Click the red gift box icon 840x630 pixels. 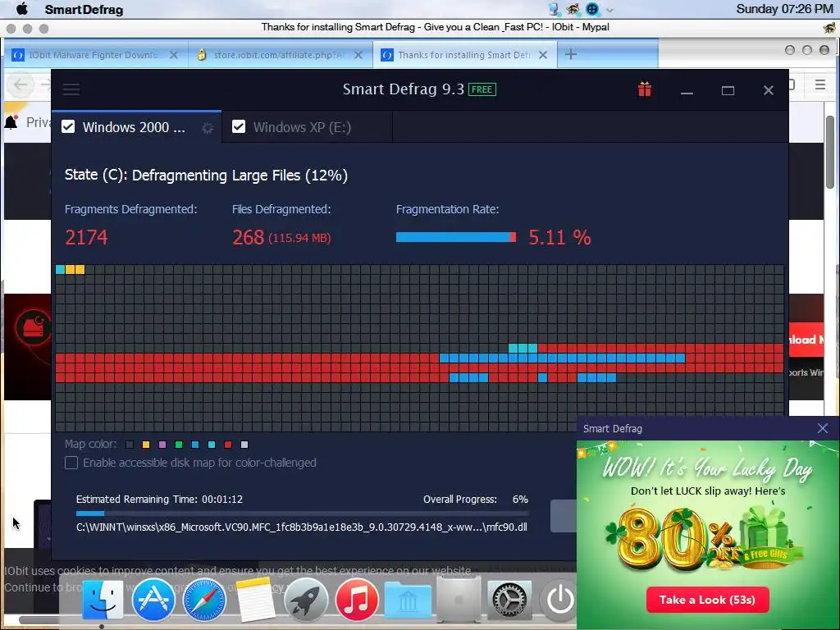[x=645, y=89]
